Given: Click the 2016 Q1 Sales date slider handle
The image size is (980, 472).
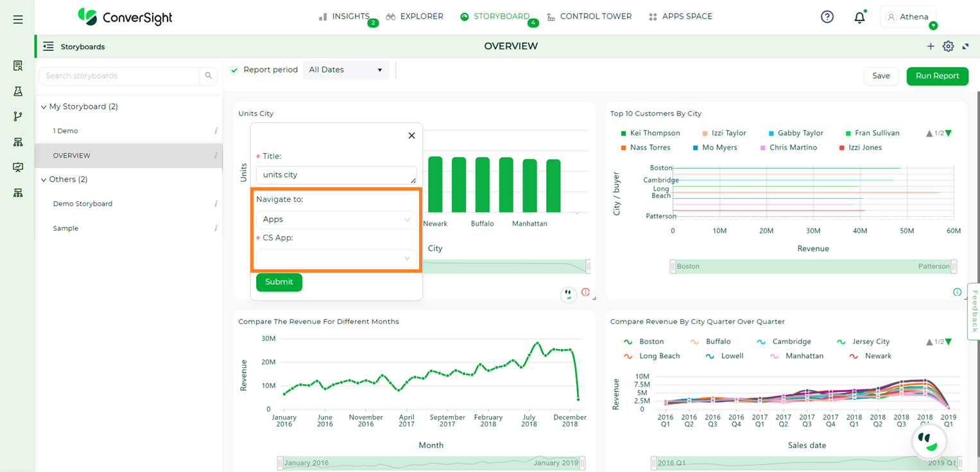Looking at the screenshot, I should click(654, 463).
